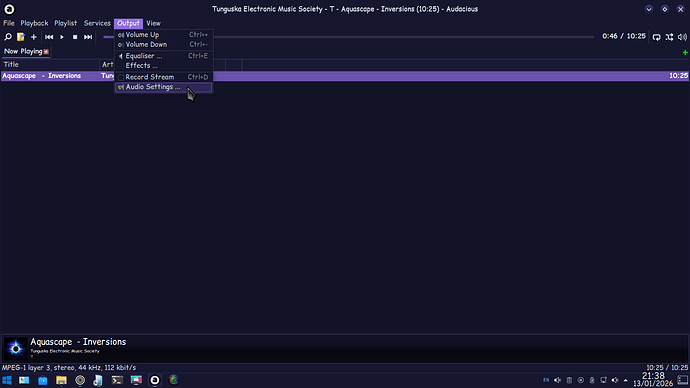The image size is (690, 388).
Task: Click the MPEG-1 layer 3 status text
Action: point(69,368)
